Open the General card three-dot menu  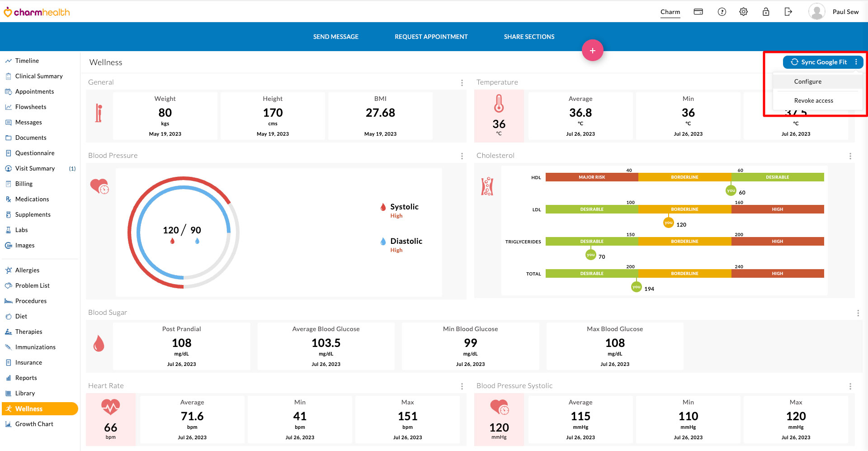(462, 83)
